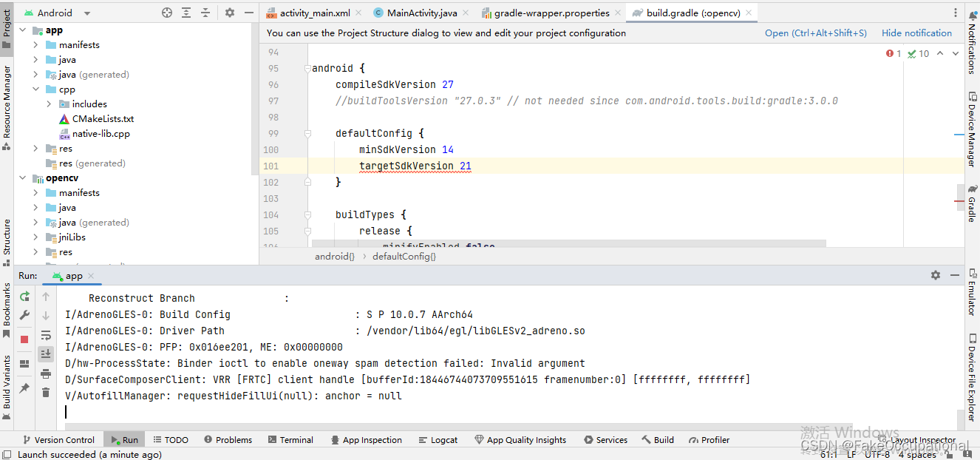Open the Terminal tool tab
This screenshot has height=460, width=980.
pos(290,439)
